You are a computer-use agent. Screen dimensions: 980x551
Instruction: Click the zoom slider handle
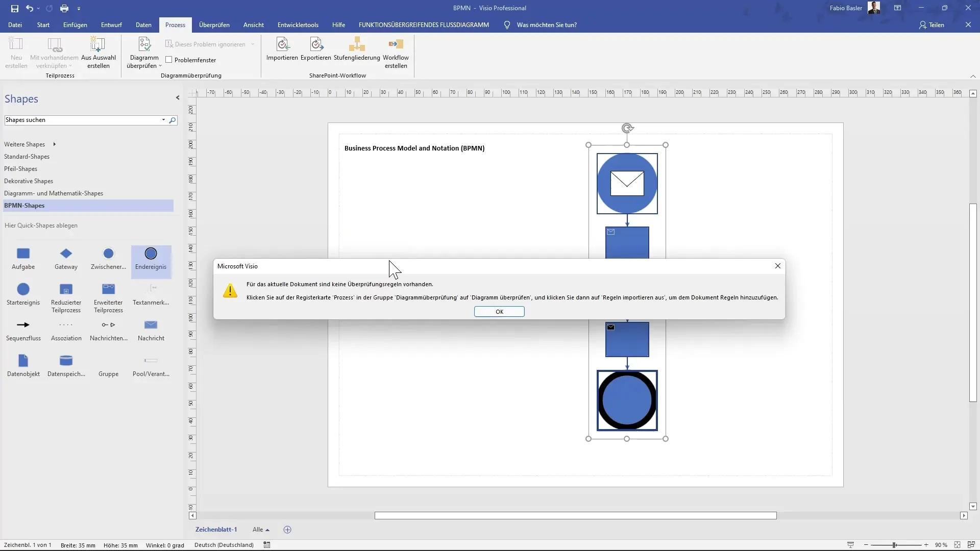pyautogui.click(x=894, y=545)
